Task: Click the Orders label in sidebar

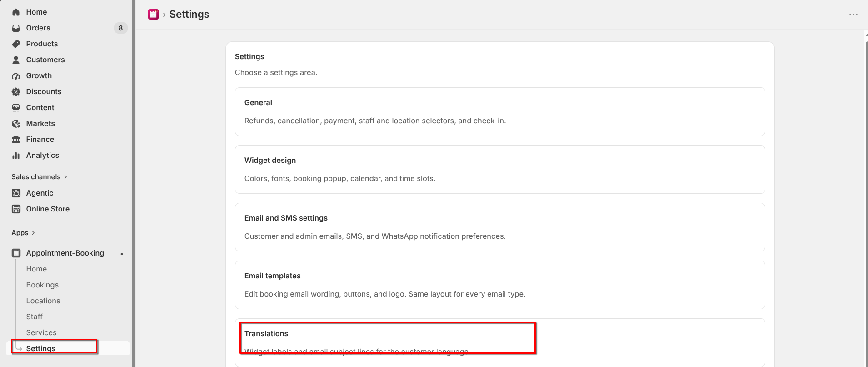Action: (38, 28)
